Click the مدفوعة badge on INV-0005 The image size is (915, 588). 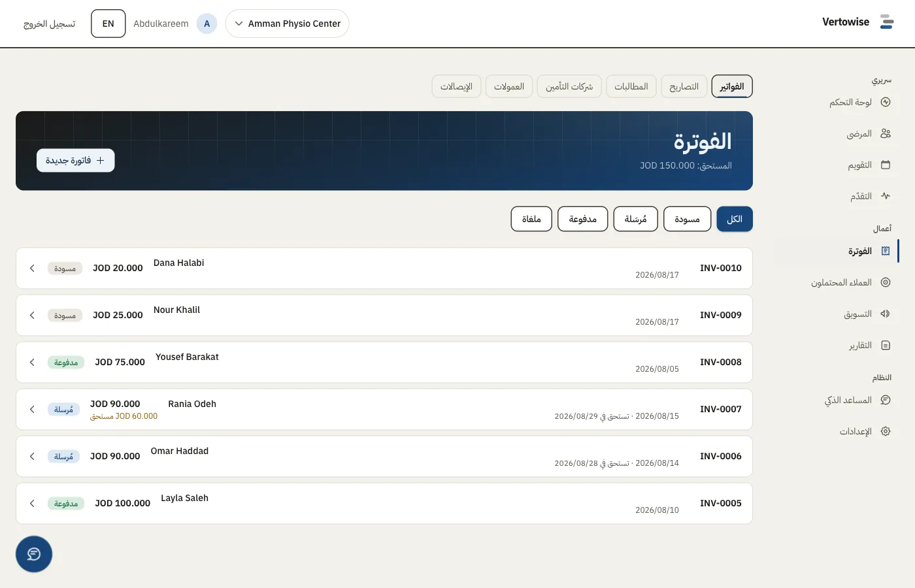click(66, 504)
